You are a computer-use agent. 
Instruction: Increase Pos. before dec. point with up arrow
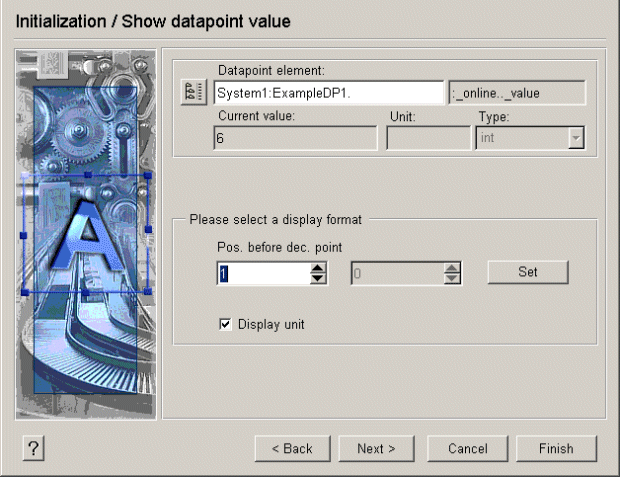click(319, 267)
